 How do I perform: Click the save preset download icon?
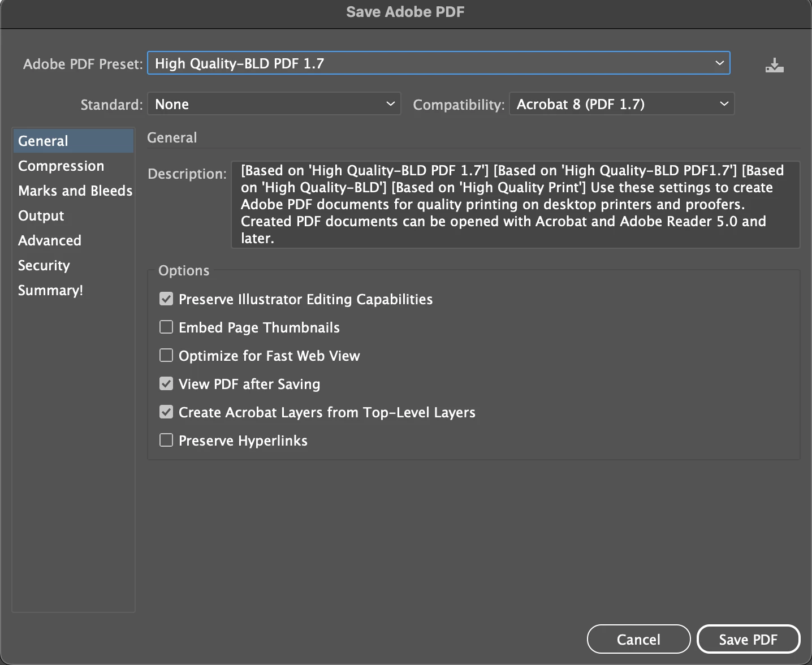tap(774, 65)
